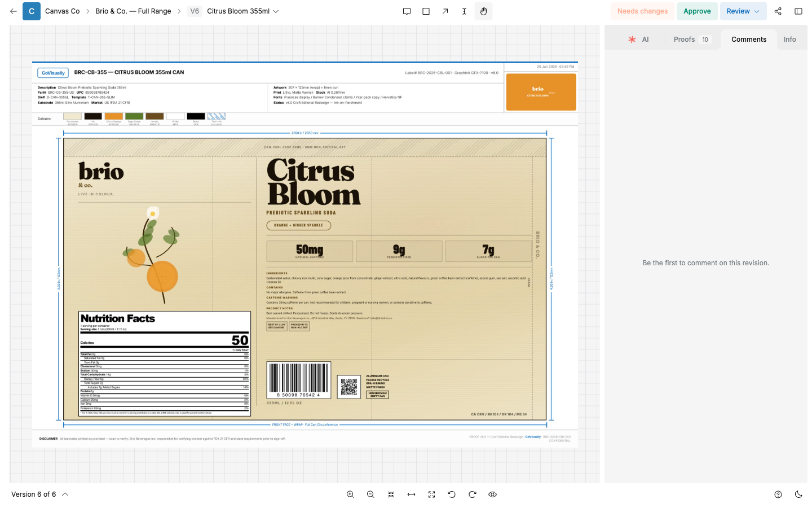Click the PREBIOTIC SPARKLING SODA text

point(301,213)
